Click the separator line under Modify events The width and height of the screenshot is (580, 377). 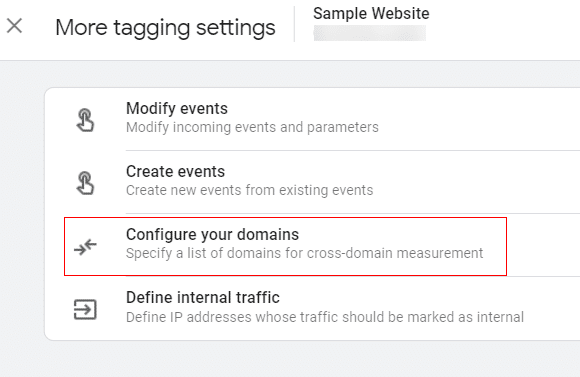[x=353, y=151]
